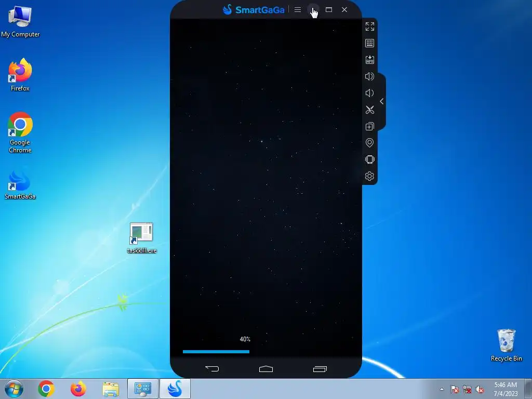532x399 pixels.
Task: Select the Recycle Bin icon
Action: pos(506,345)
